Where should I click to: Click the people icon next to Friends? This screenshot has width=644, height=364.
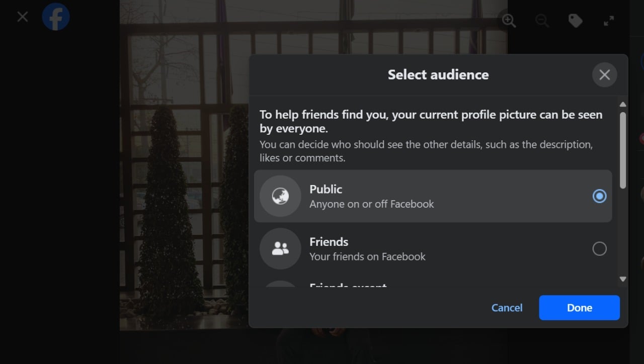(x=280, y=248)
